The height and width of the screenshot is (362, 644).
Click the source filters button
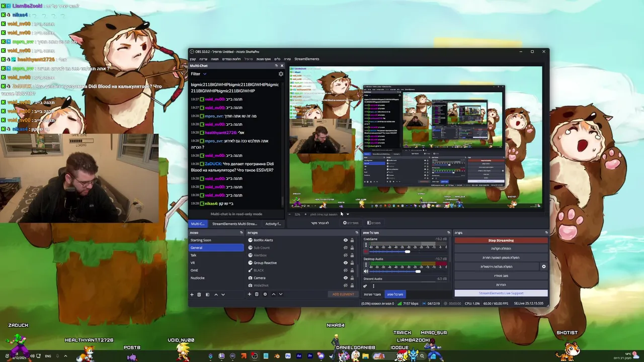373,223
